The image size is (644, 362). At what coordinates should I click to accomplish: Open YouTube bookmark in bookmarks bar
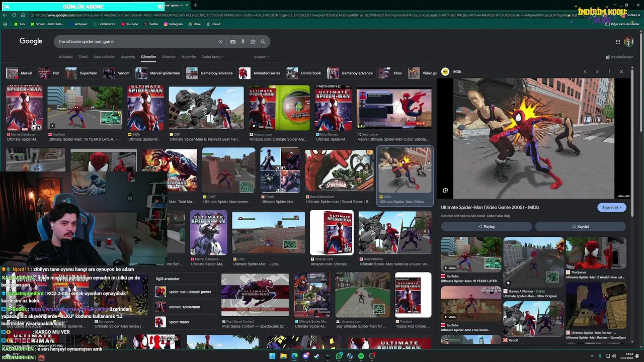click(129, 24)
